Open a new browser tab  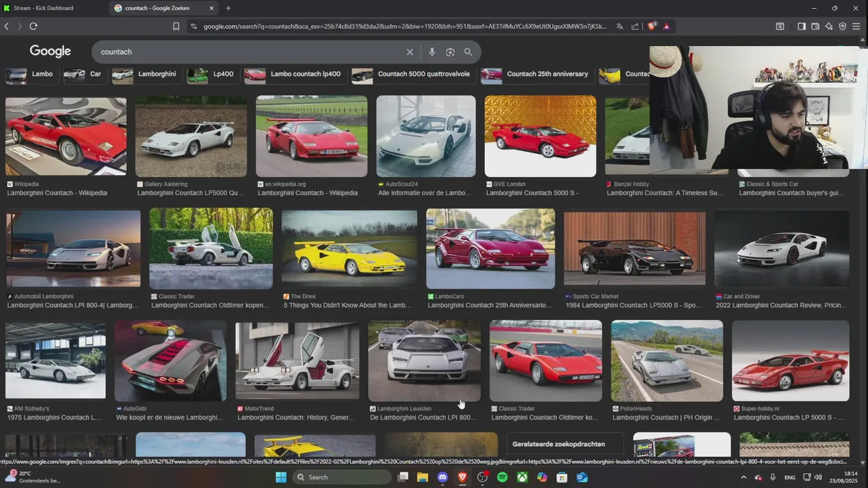click(x=229, y=8)
